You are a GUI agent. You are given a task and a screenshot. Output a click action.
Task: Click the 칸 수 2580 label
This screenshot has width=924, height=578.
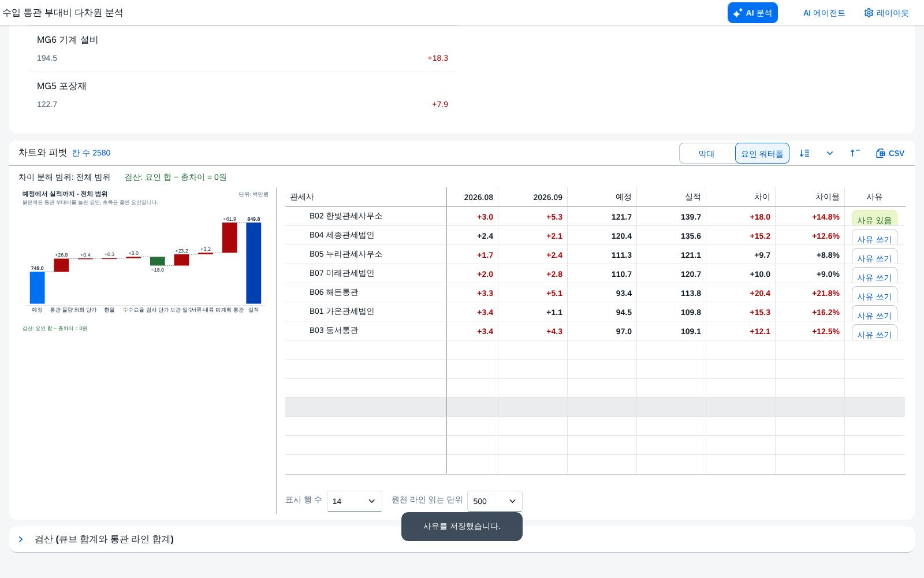click(x=91, y=153)
